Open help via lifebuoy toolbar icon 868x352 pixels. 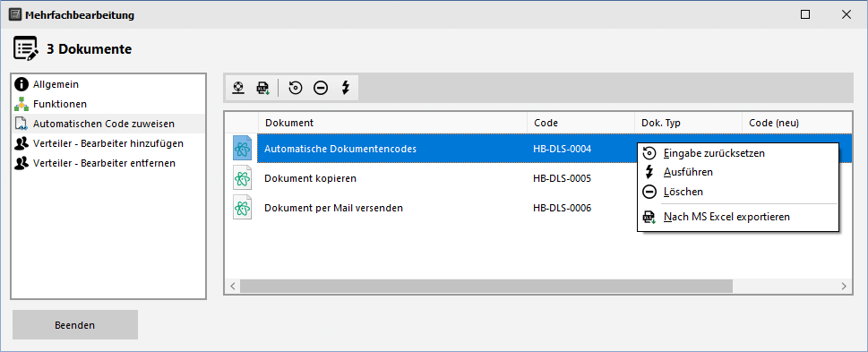[x=238, y=88]
